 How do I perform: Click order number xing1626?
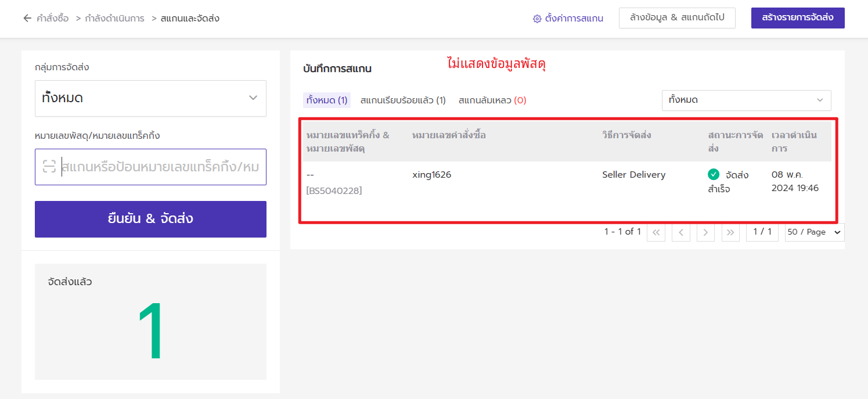coord(432,175)
